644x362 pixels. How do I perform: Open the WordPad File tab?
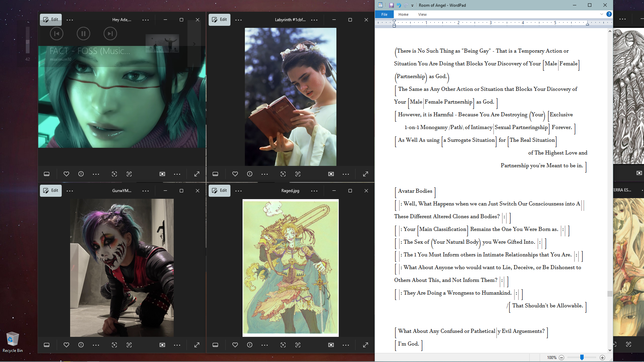(x=384, y=14)
